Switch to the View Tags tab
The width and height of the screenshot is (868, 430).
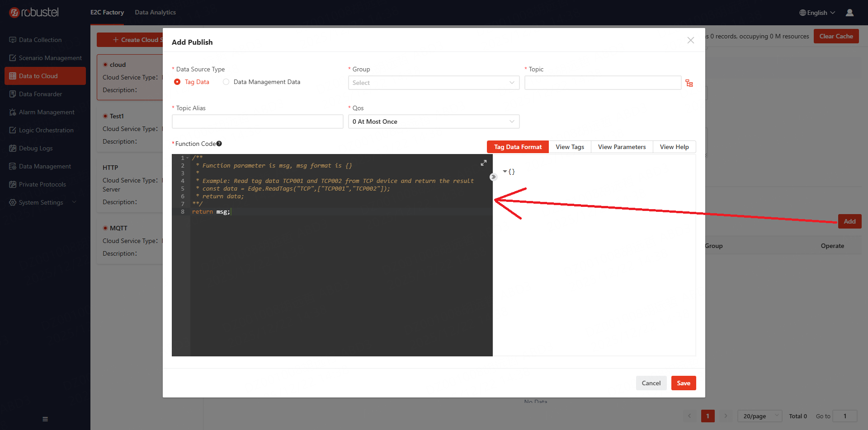point(570,147)
